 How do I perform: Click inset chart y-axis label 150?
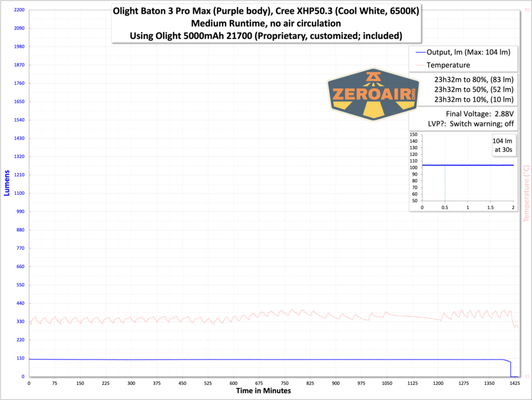414,135
